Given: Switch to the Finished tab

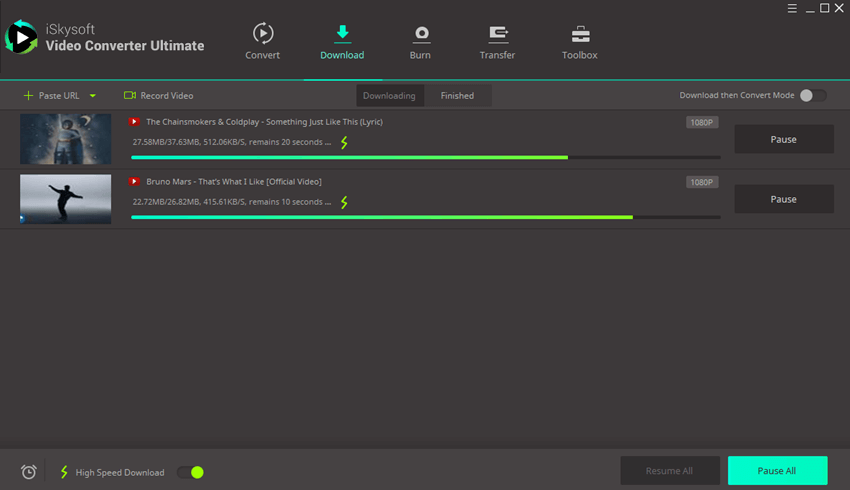Looking at the screenshot, I should pos(457,96).
